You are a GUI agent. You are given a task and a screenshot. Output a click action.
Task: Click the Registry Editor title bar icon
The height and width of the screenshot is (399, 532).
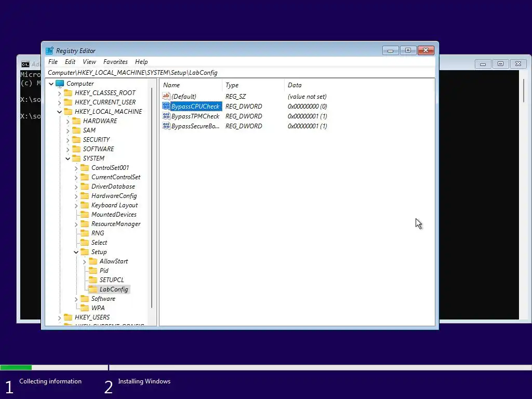tap(49, 51)
